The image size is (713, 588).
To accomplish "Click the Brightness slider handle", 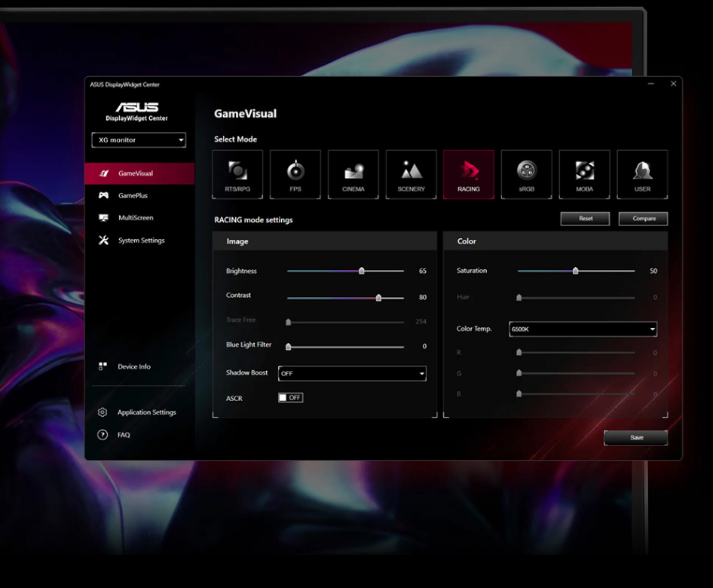I will [x=362, y=271].
